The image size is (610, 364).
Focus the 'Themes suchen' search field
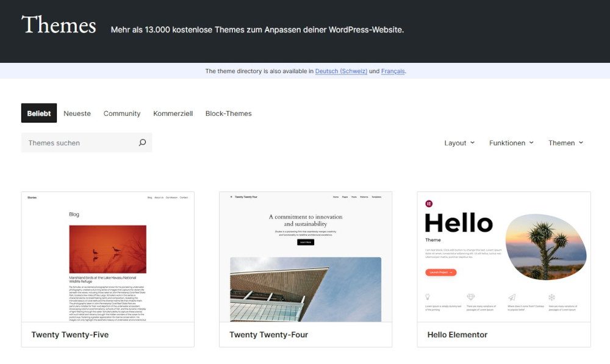[87, 143]
